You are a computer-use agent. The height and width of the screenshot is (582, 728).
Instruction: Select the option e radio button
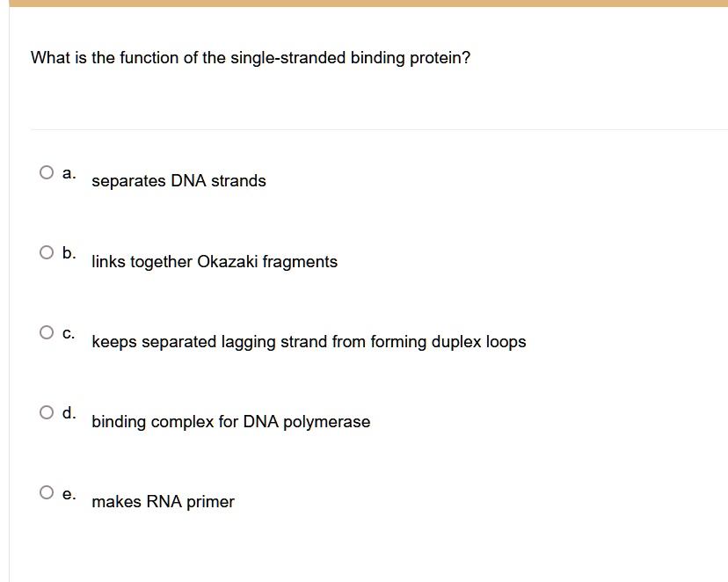click(x=46, y=493)
